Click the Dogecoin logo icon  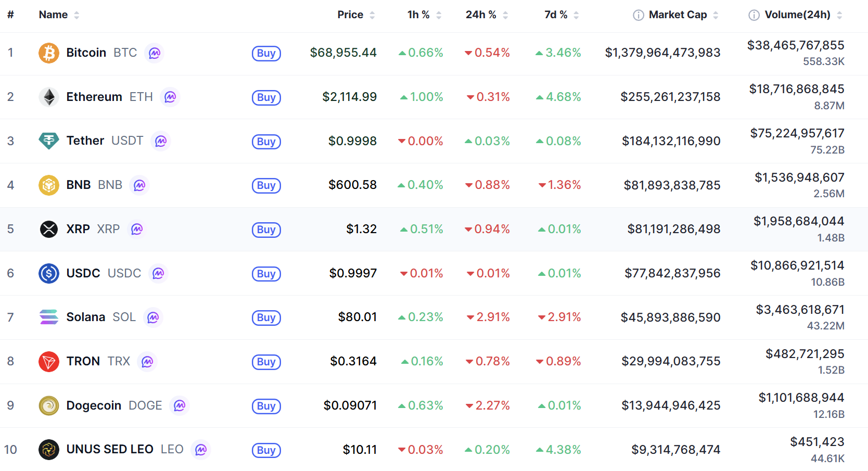[x=49, y=405]
